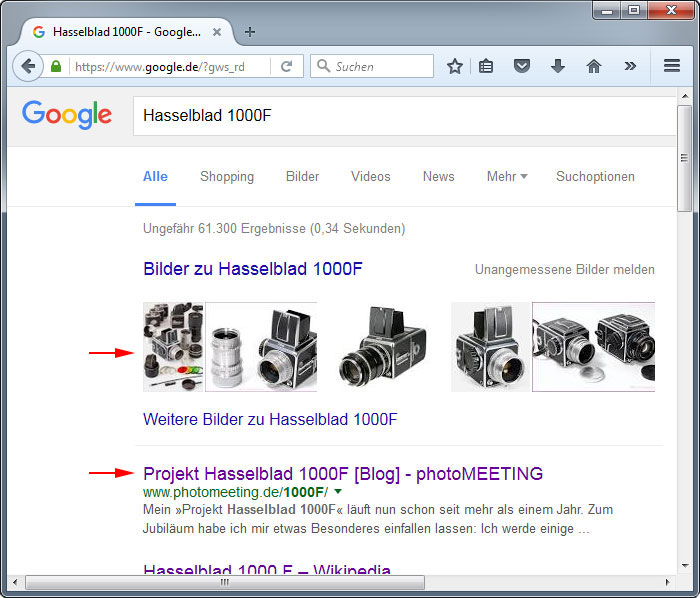Expand the Mehr dropdown
700x598 pixels.
point(507,176)
